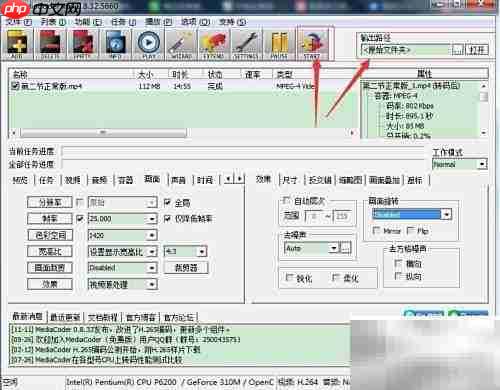This screenshot has width=500, height=390.
Task: Click the 打开 output folder button
Action: pyautogui.click(x=477, y=50)
